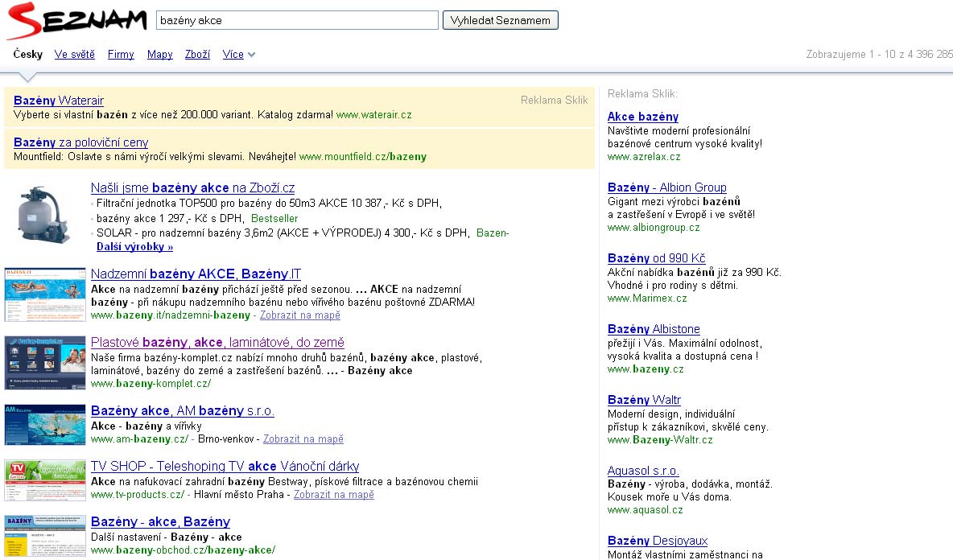Open 'Bazény za poloviční ceny' ad
Screen dimensions: 953x560
(x=80, y=142)
